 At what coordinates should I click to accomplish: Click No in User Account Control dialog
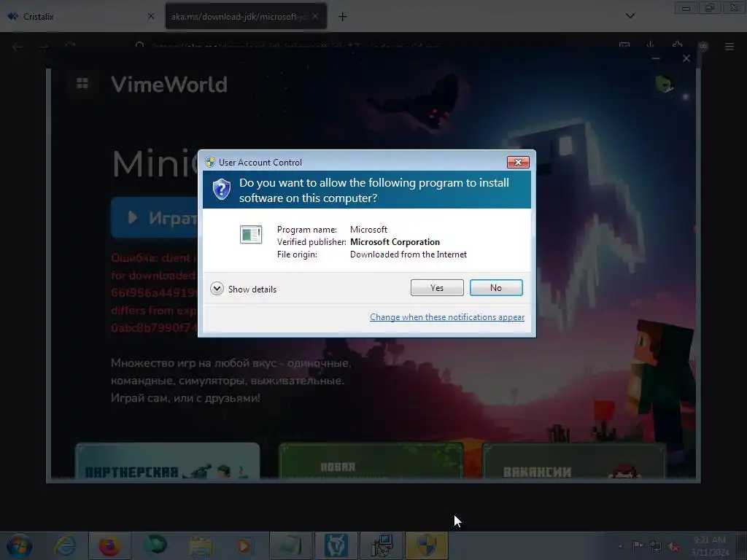point(496,287)
